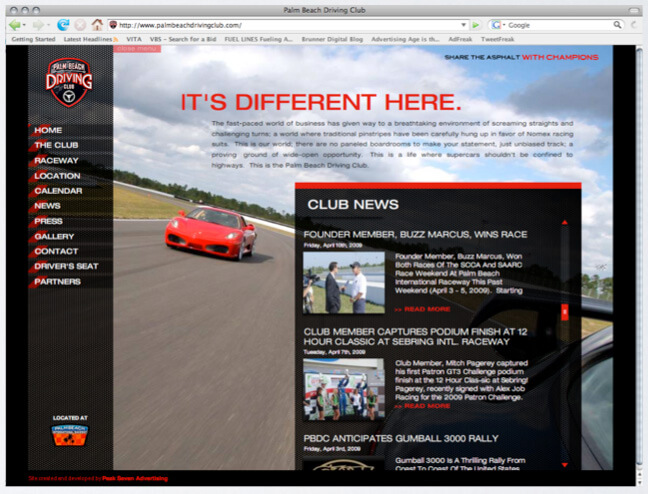The image size is (648, 494).
Task: Click the stop loading icon
Action: (x=80, y=25)
